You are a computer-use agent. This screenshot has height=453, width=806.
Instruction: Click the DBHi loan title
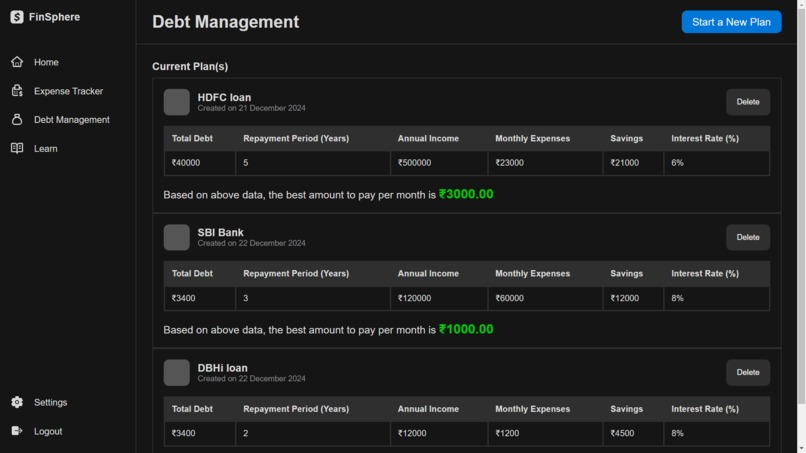click(x=223, y=368)
